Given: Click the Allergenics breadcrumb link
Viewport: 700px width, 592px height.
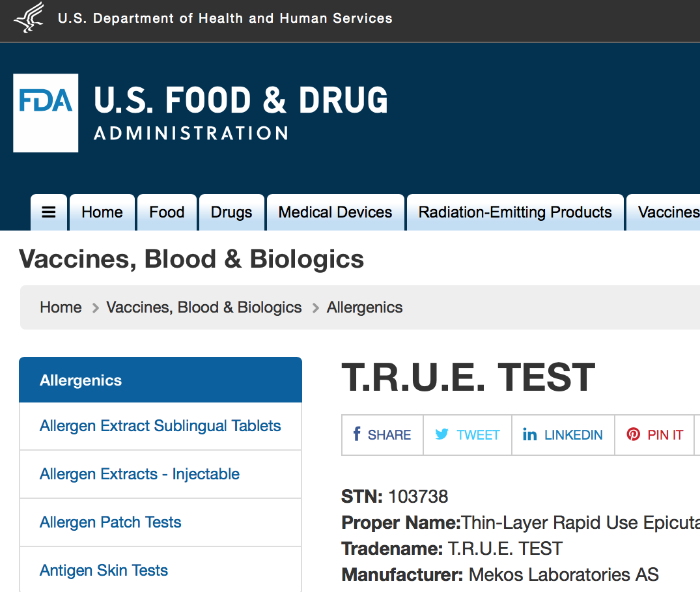Looking at the screenshot, I should tap(365, 307).
